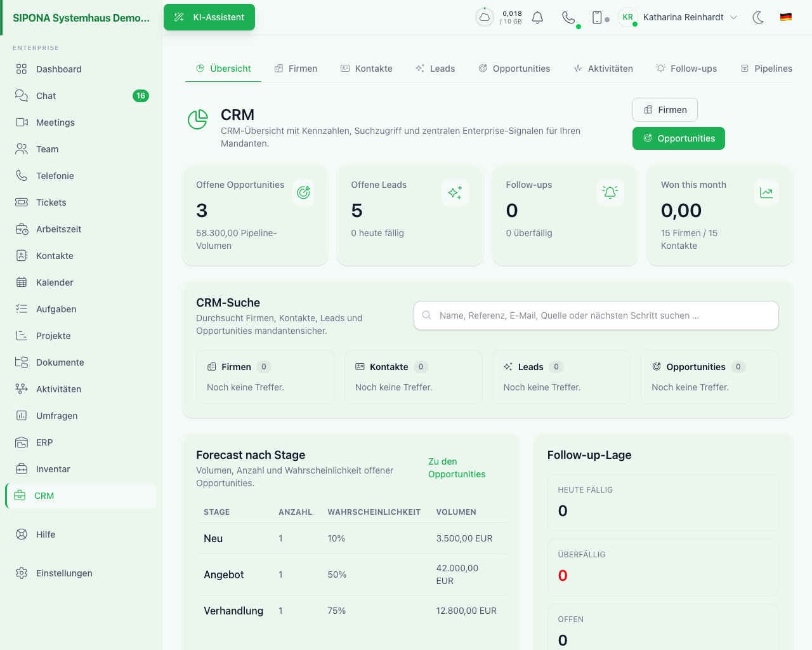Click the cloud storage usage indicator

(x=485, y=17)
